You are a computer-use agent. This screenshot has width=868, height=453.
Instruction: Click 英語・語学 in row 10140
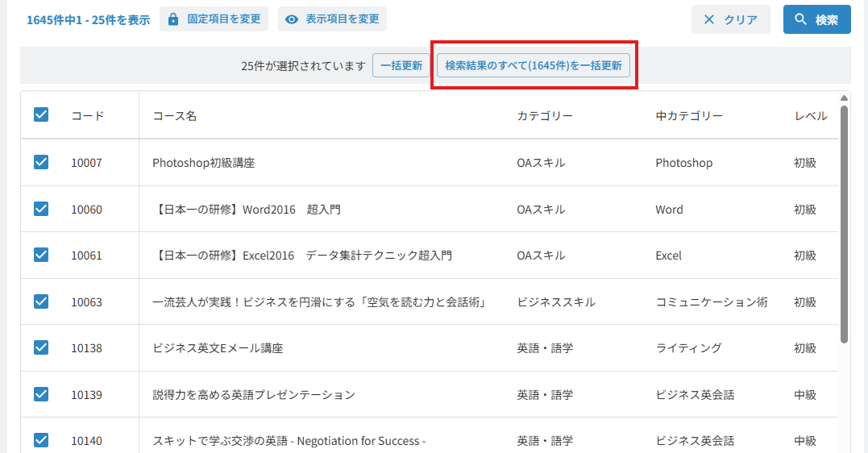pos(545,441)
